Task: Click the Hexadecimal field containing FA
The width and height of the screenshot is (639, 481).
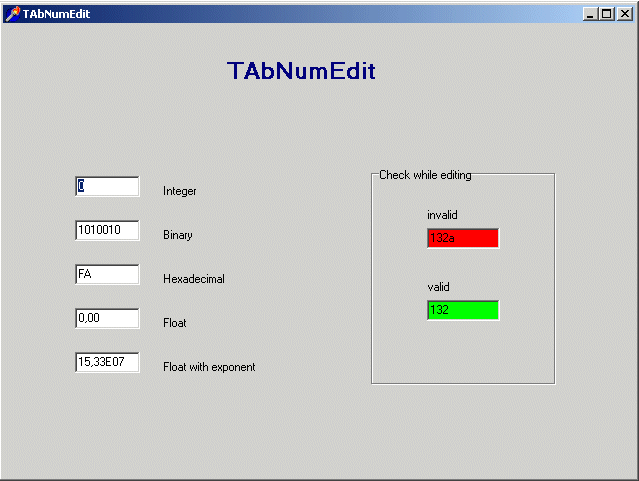Action: (x=107, y=274)
